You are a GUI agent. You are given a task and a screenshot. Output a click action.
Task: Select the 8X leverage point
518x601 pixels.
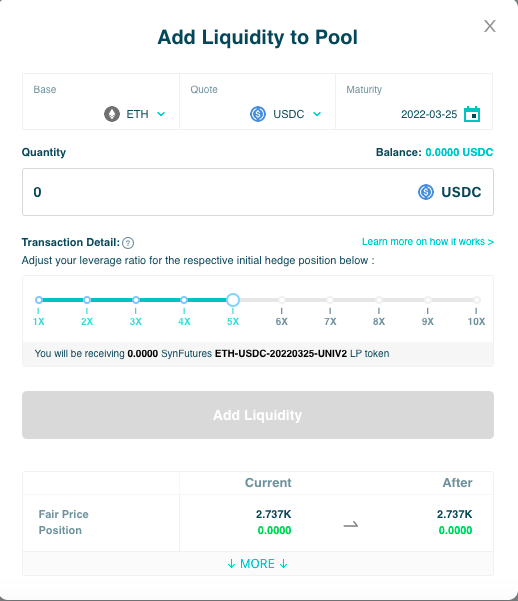click(x=379, y=300)
